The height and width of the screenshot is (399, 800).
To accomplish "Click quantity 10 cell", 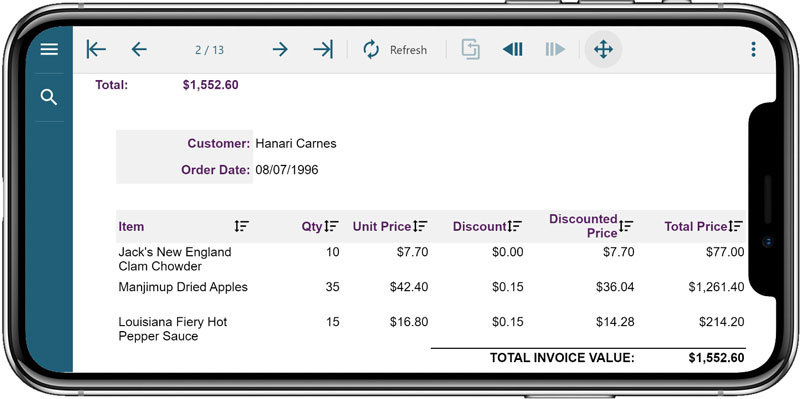I will [x=333, y=252].
